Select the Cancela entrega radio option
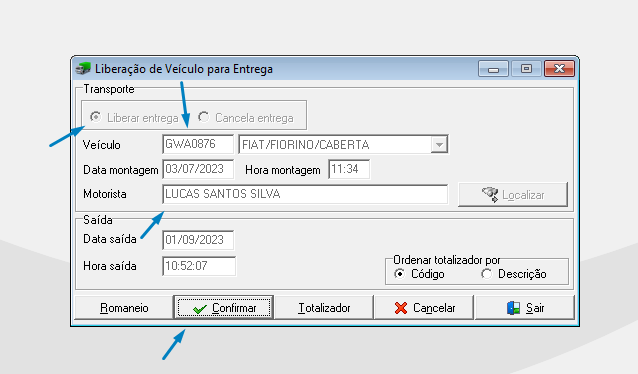Screen dimensions: 638x374 [203, 117]
